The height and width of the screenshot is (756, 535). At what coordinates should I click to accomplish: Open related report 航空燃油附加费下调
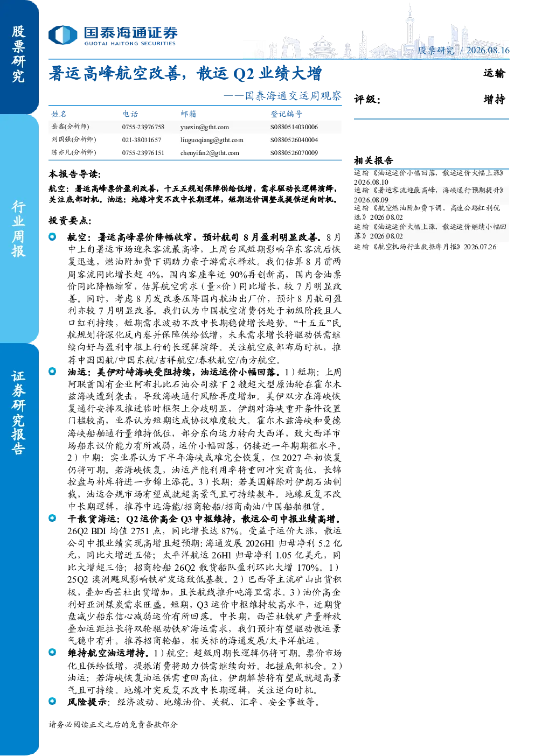[x=427, y=212]
